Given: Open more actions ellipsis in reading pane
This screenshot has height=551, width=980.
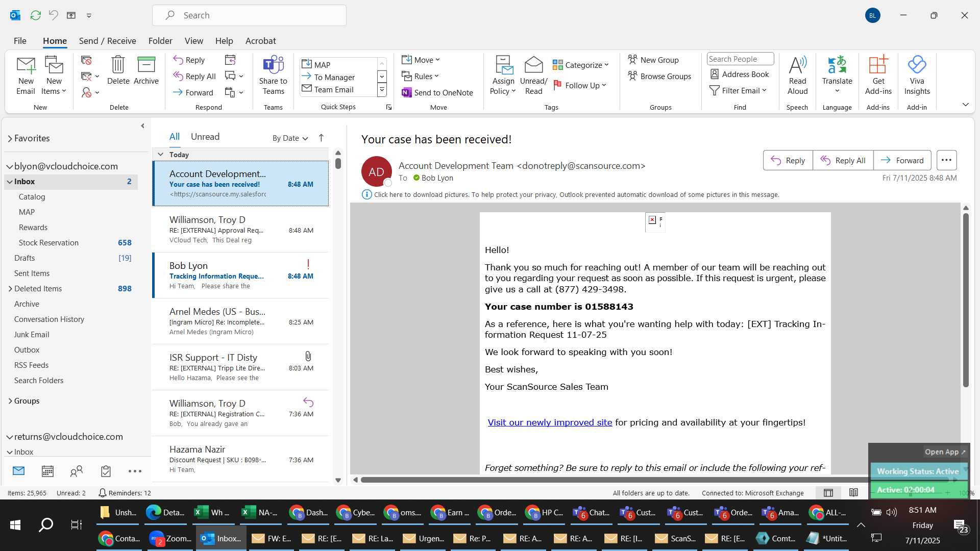Looking at the screenshot, I should click(946, 160).
